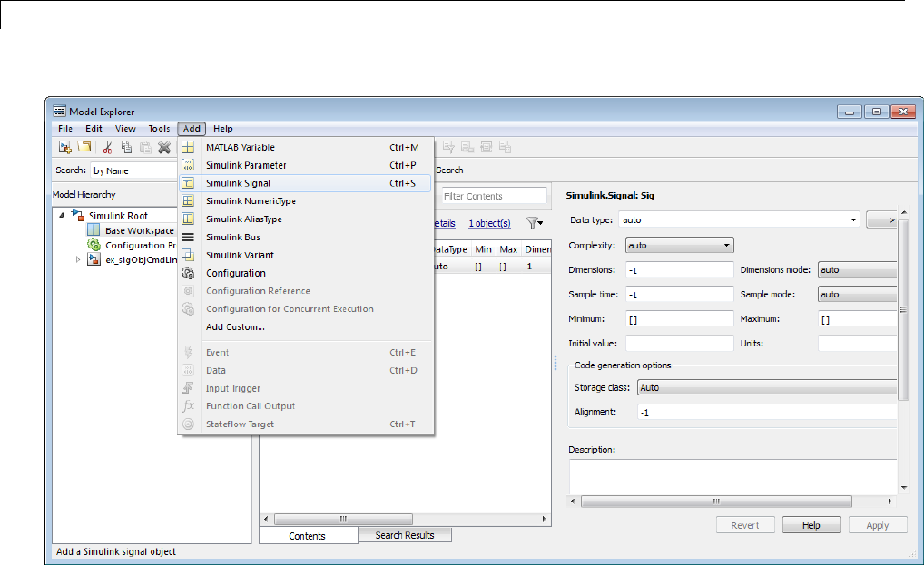Open the filter funnel dropdown arrow

click(x=540, y=224)
